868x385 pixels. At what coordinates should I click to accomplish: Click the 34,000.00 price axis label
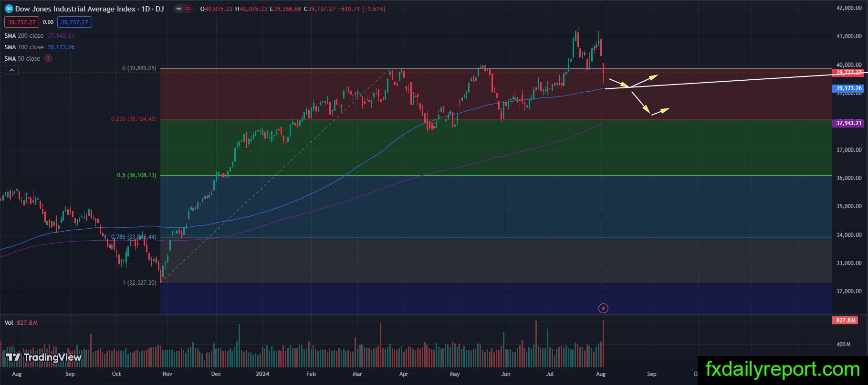(849, 235)
